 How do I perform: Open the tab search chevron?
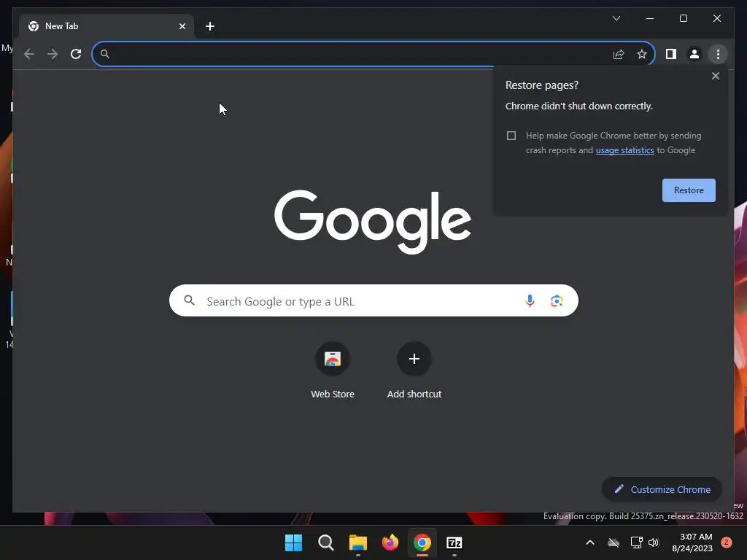(x=616, y=18)
